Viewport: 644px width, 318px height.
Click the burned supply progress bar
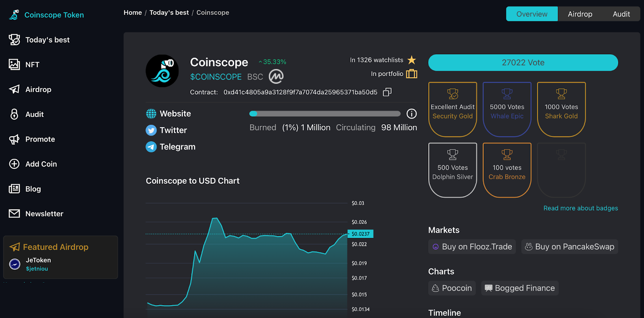[x=325, y=114]
